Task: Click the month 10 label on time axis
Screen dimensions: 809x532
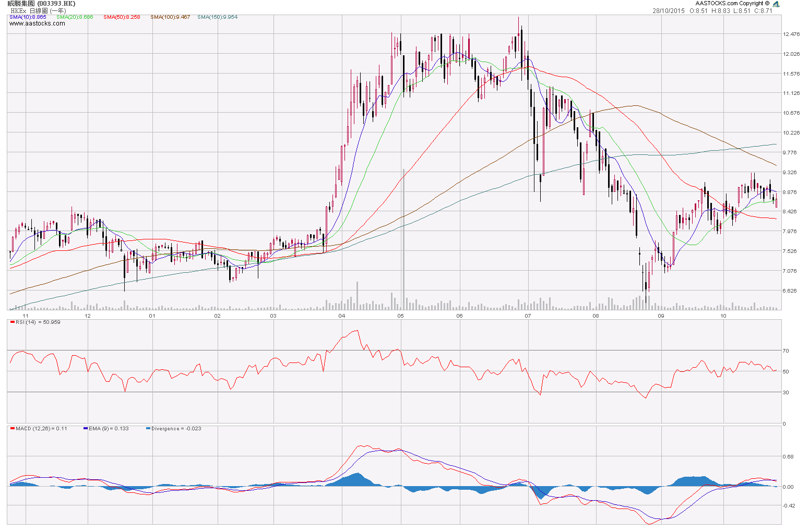Action: 723,316
